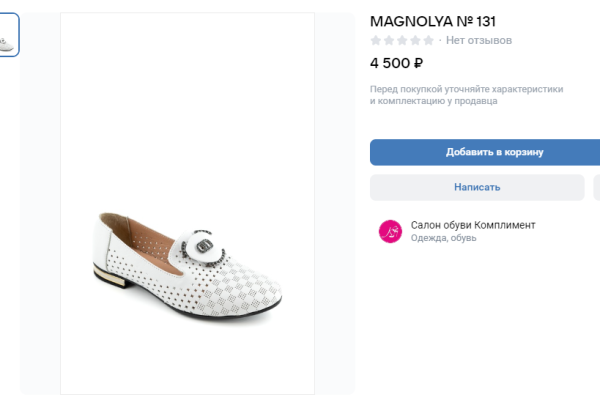The image size is (600, 400).
Task: Select the white shoe thumbnail preview
Action: [x=8, y=35]
